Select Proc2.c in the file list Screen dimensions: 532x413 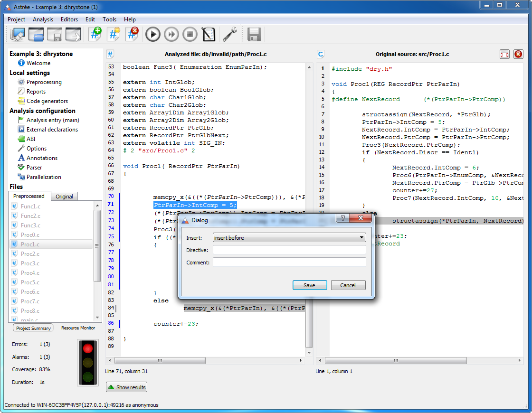point(51,253)
